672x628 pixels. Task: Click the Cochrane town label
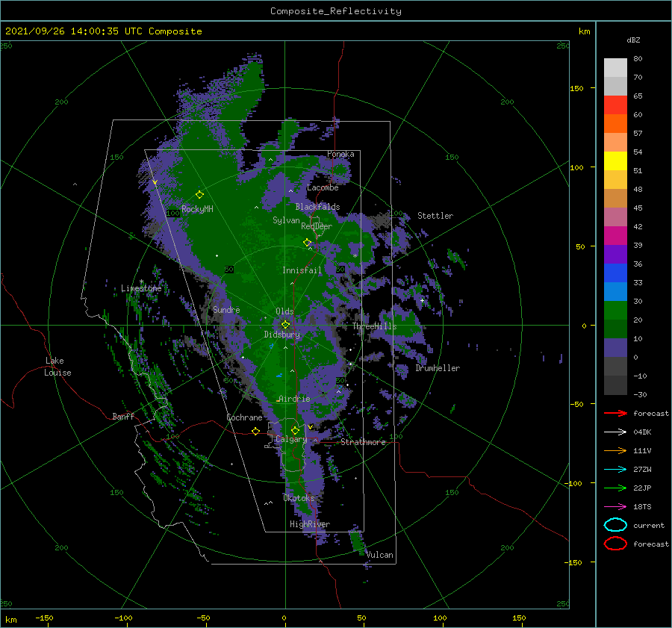click(x=244, y=417)
